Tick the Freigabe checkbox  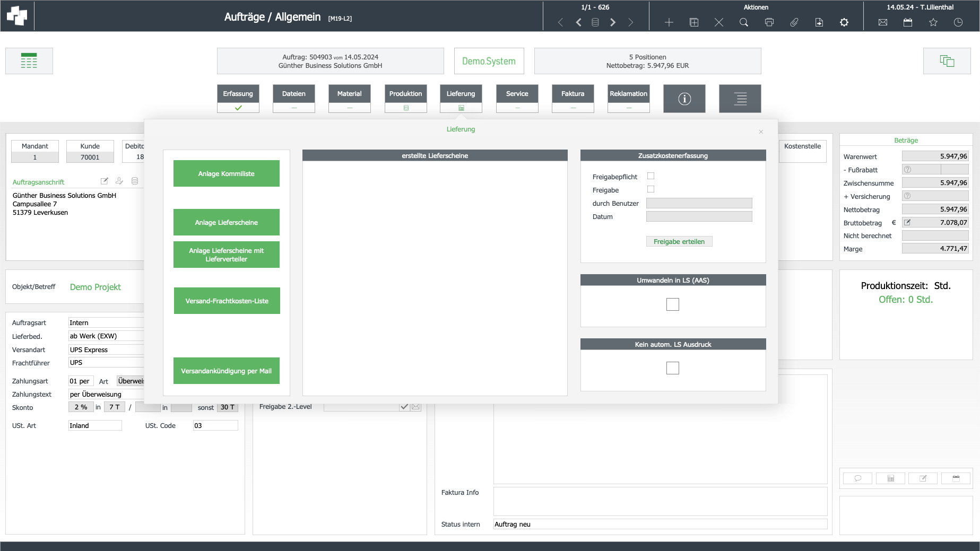651,189
